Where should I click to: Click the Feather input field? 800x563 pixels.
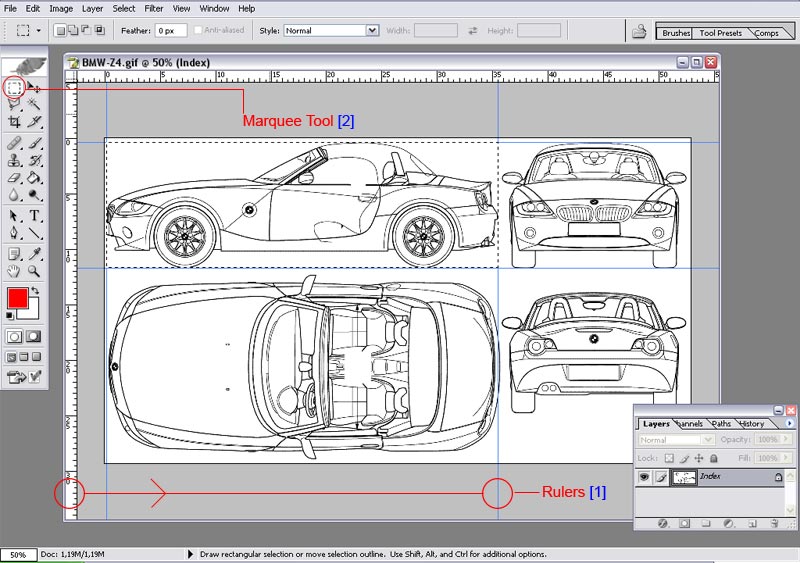[x=170, y=31]
